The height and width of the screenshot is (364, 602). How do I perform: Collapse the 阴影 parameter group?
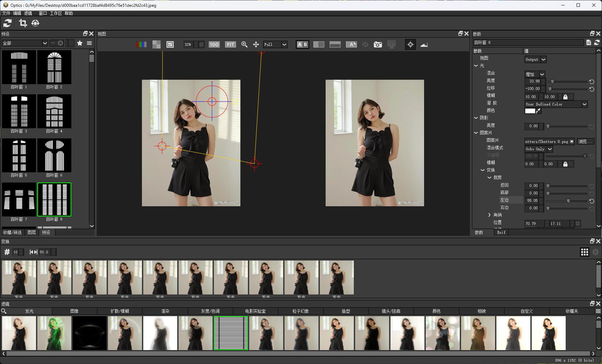tap(476, 118)
